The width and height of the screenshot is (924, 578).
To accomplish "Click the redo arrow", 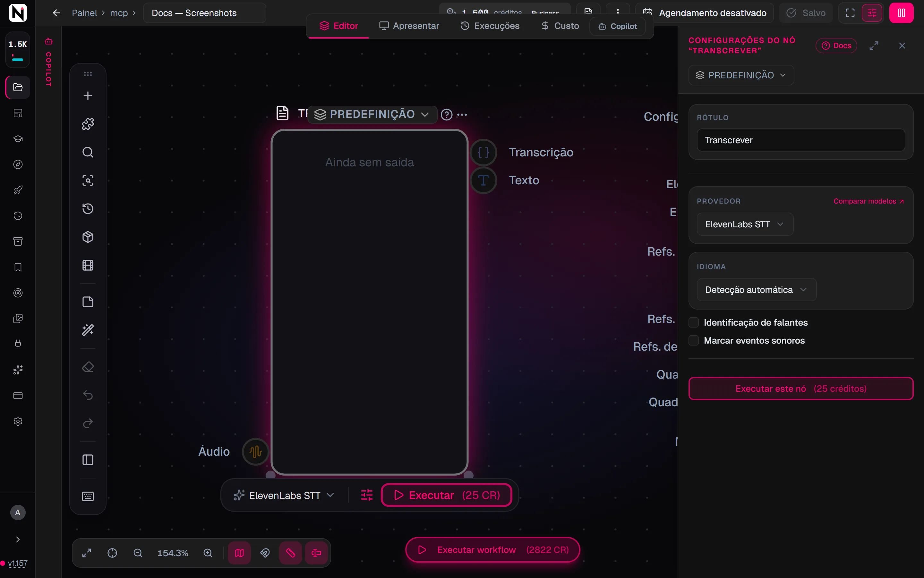I will click(88, 423).
